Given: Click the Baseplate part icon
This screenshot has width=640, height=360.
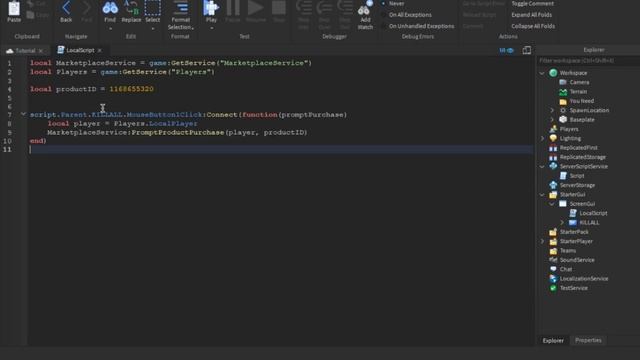Looking at the screenshot, I should click(x=563, y=120).
